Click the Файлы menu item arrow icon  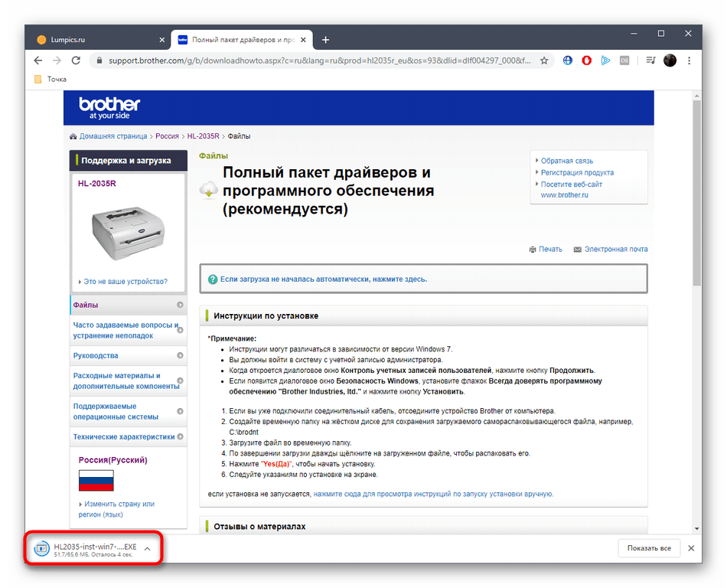point(180,305)
